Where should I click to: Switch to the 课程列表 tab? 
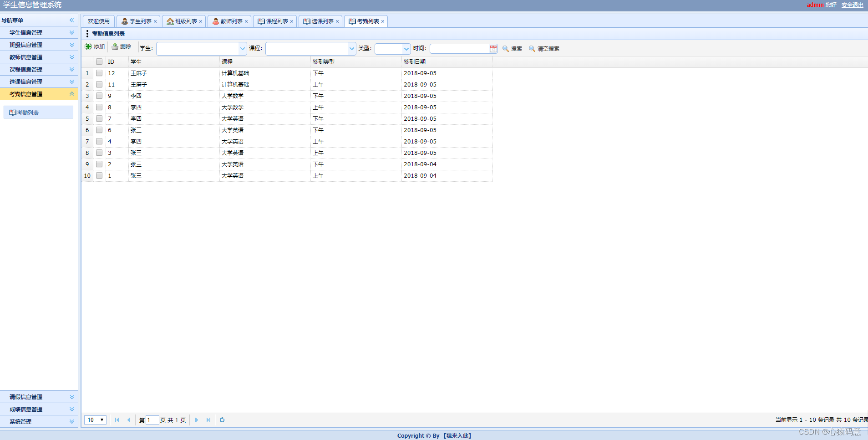(x=273, y=21)
